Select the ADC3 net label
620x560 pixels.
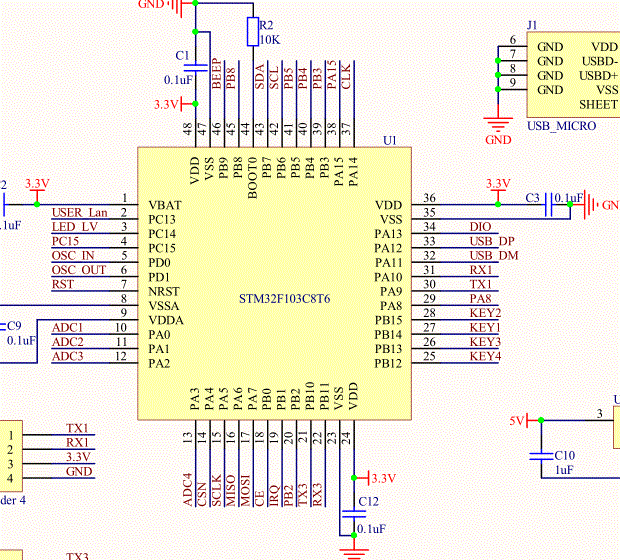click(x=68, y=356)
